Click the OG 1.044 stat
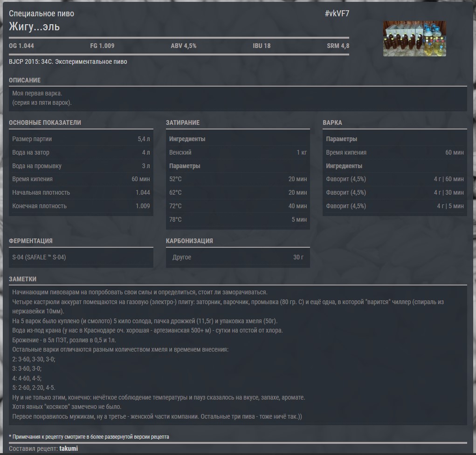Screen dimensions: 476x455 pyautogui.click(x=21, y=46)
